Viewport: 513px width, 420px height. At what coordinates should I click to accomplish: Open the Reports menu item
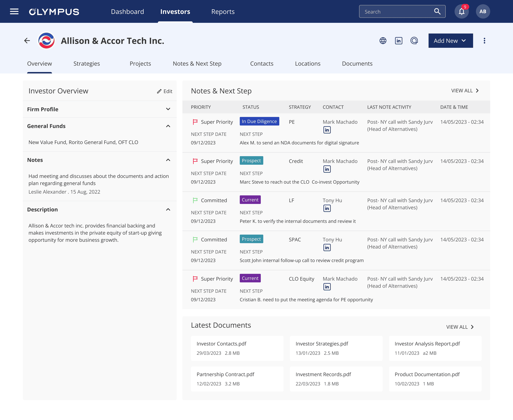223,12
